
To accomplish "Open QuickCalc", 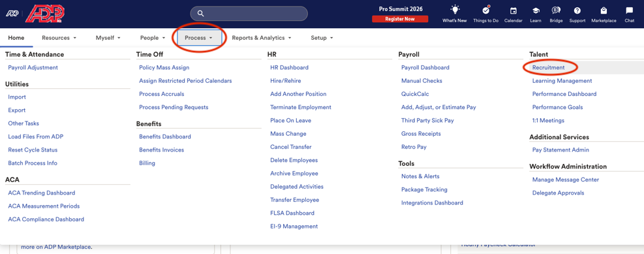I will click(x=415, y=94).
